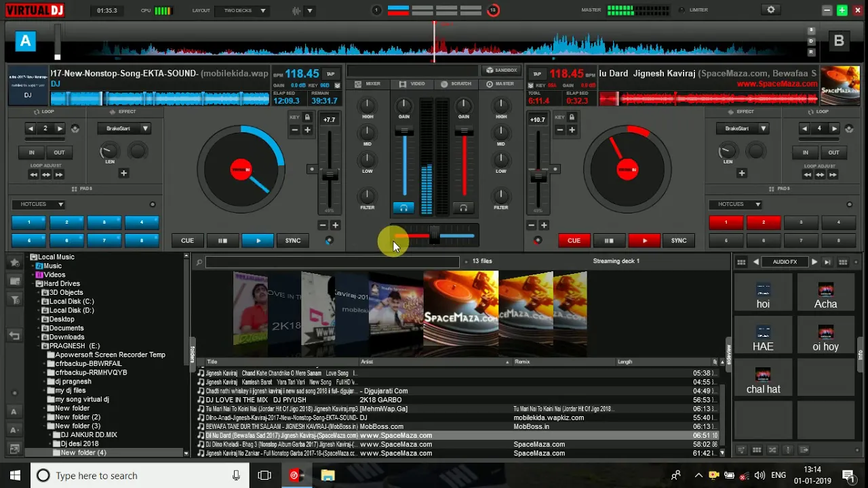The width and height of the screenshot is (868, 488).
Task: Open AUDIO FX sampler bank dropdown
Action: (785, 262)
